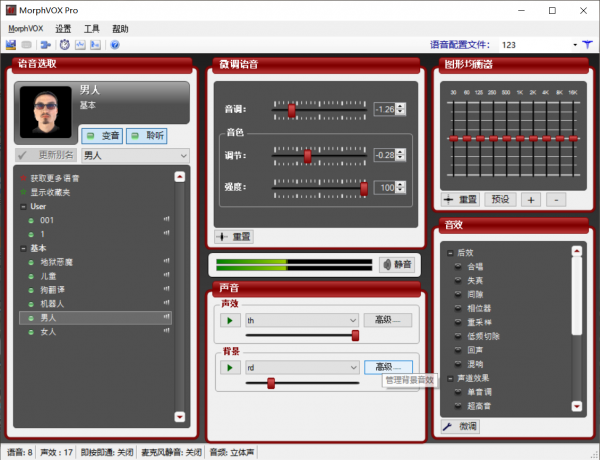600x460 pixels.
Task: Click signal bars icon on 地狱恶魔 row
Action: click(166, 261)
